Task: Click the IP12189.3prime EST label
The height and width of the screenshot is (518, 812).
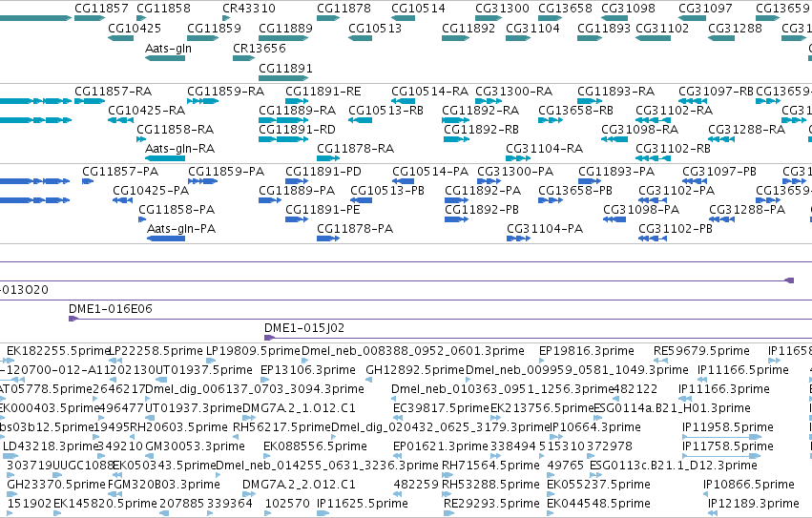Action: [754, 504]
